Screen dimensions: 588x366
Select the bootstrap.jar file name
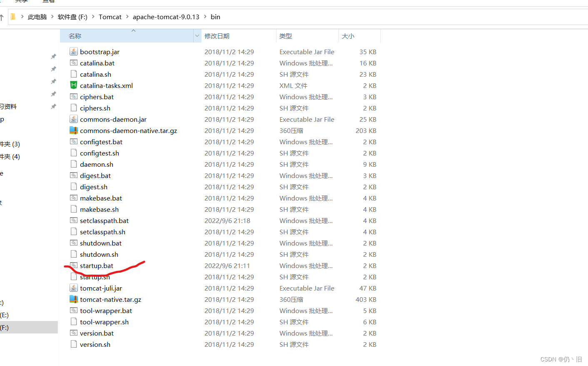[x=100, y=52]
